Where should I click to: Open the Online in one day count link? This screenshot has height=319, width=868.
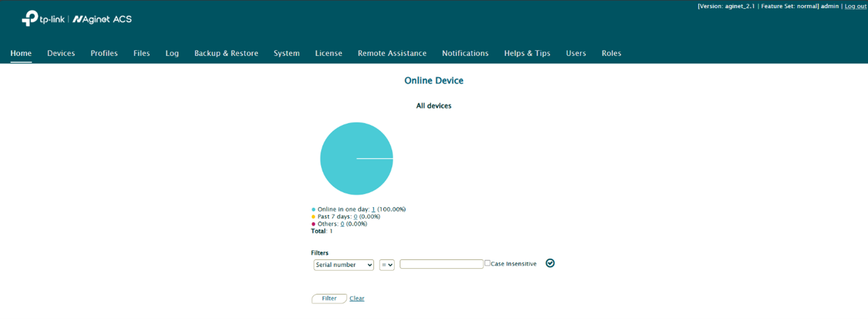pos(373,210)
